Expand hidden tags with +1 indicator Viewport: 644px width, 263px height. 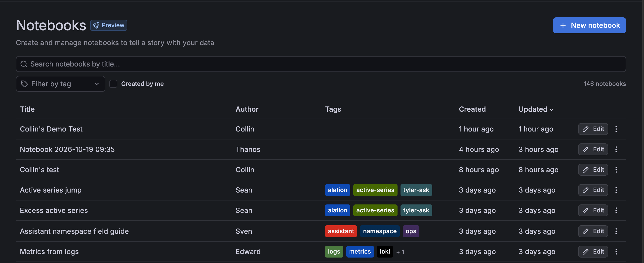click(x=401, y=252)
